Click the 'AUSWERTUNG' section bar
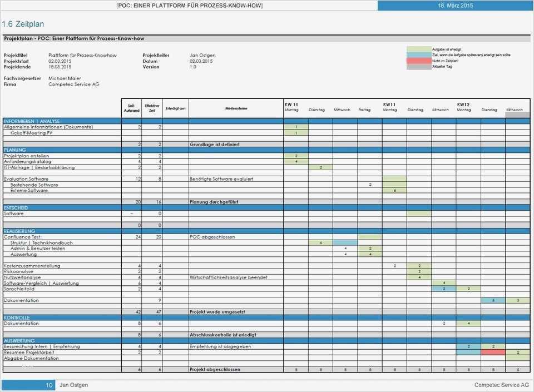The height and width of the screenshot is (392, 534). [x=266, y=341]
